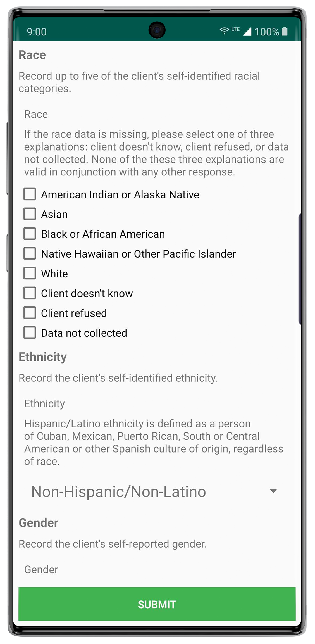Image resolution: width=315 pixels, height=644 pixels.
Task: Tap the battery percentage 100% text
Action: [x=267, y=32]
